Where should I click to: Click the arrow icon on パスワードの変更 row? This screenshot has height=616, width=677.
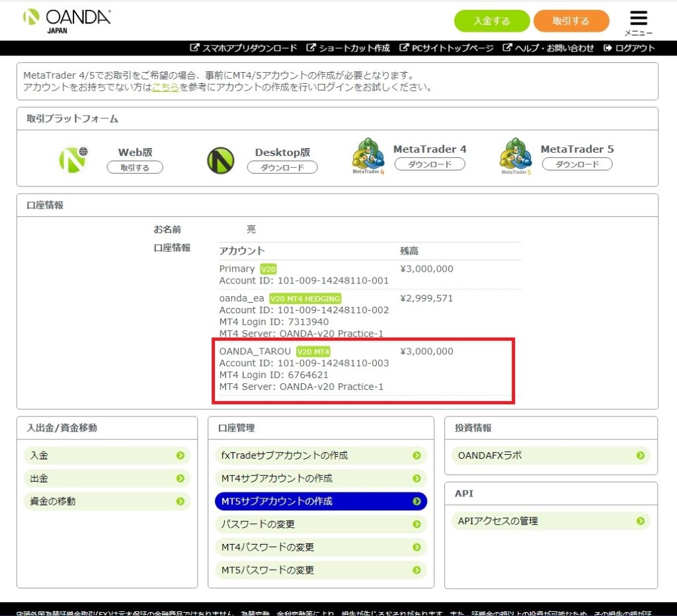[x=417, y=524]
